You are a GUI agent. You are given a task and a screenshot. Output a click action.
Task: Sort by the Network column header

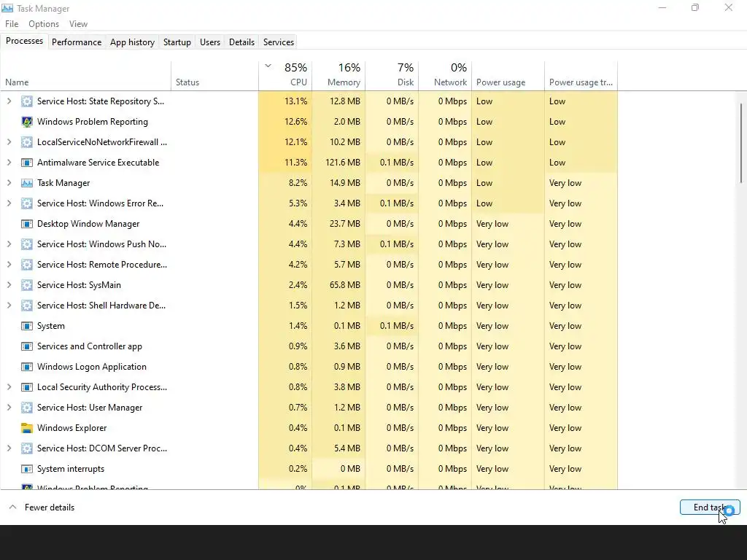[445, 75]
